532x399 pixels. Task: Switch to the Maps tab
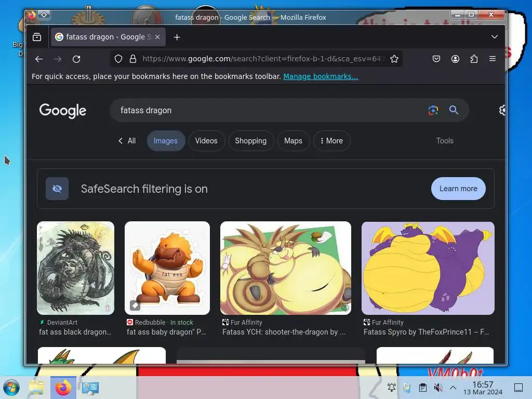(x=293, y=141)
